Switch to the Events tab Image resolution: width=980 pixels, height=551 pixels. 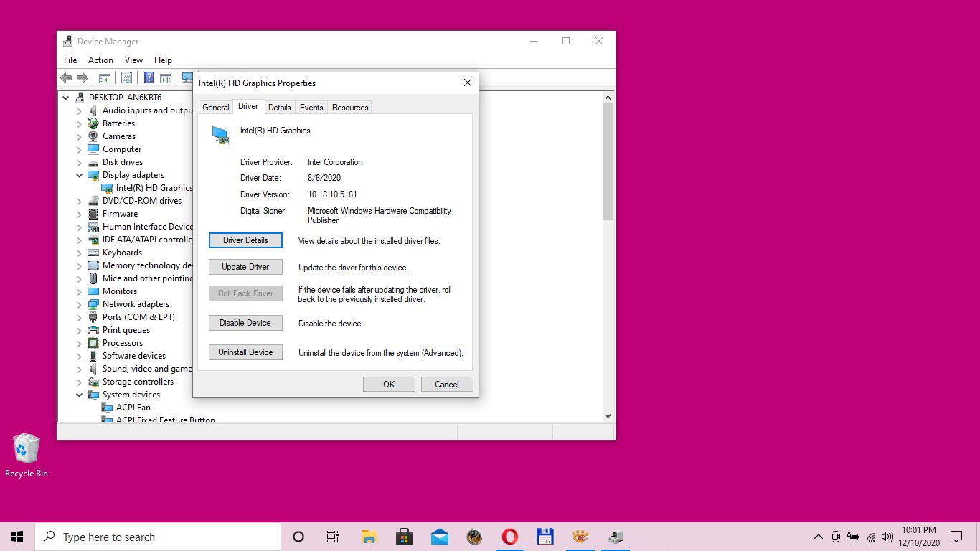pos(311,108)
